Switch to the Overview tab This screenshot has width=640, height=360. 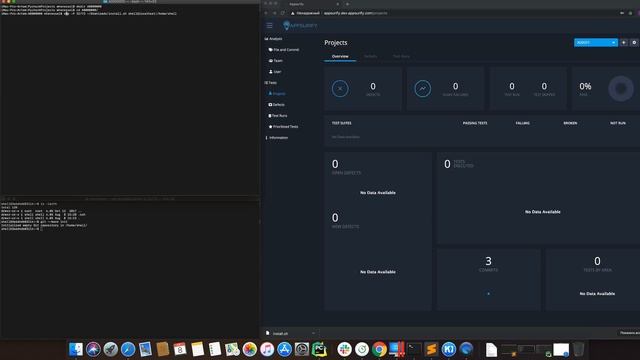click(x=340, y=56)
